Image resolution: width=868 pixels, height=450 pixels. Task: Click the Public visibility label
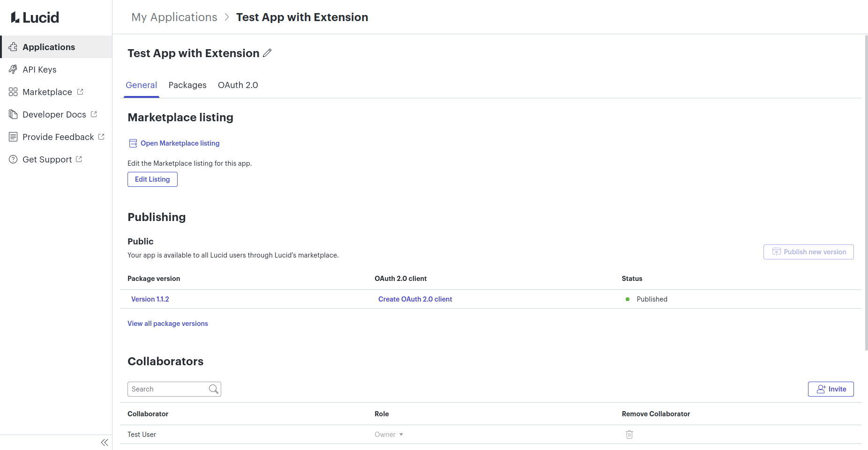pyautogui.click(x=141, y=242)
